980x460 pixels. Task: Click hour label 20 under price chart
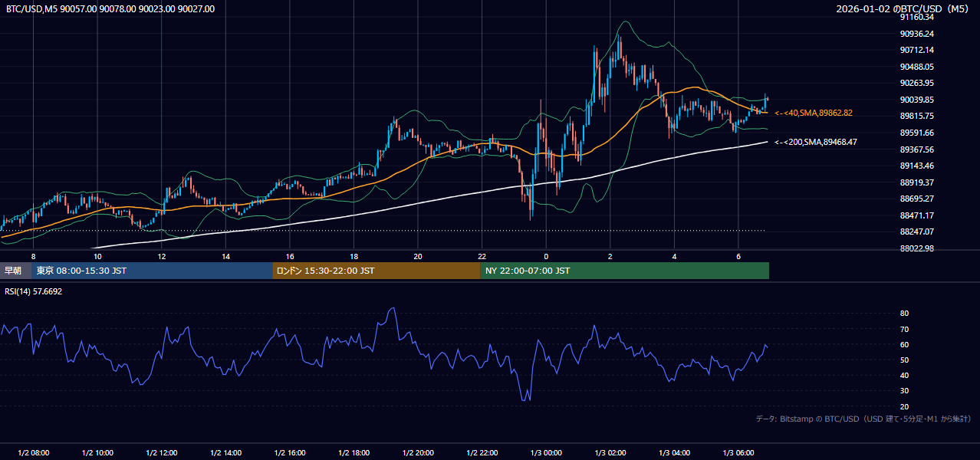click(418, 256)
